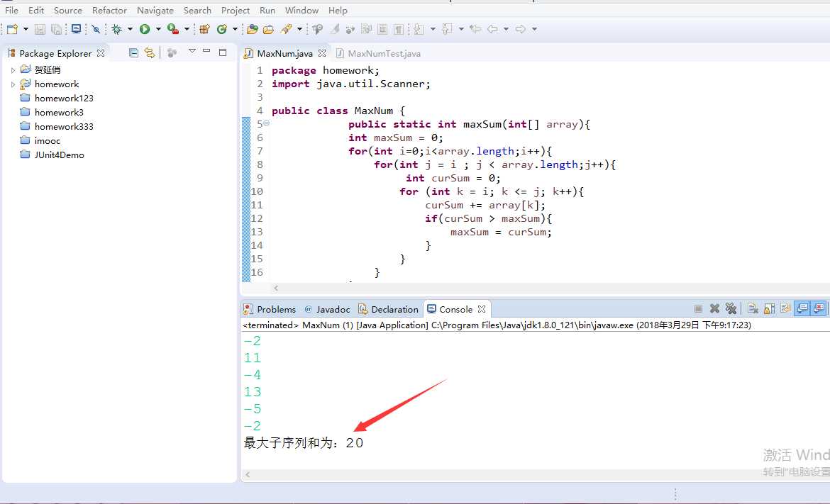The image size is (830, 504).
Task: Click the New Java Class icon
Action: pyautogui.click(x=222, y=29)
